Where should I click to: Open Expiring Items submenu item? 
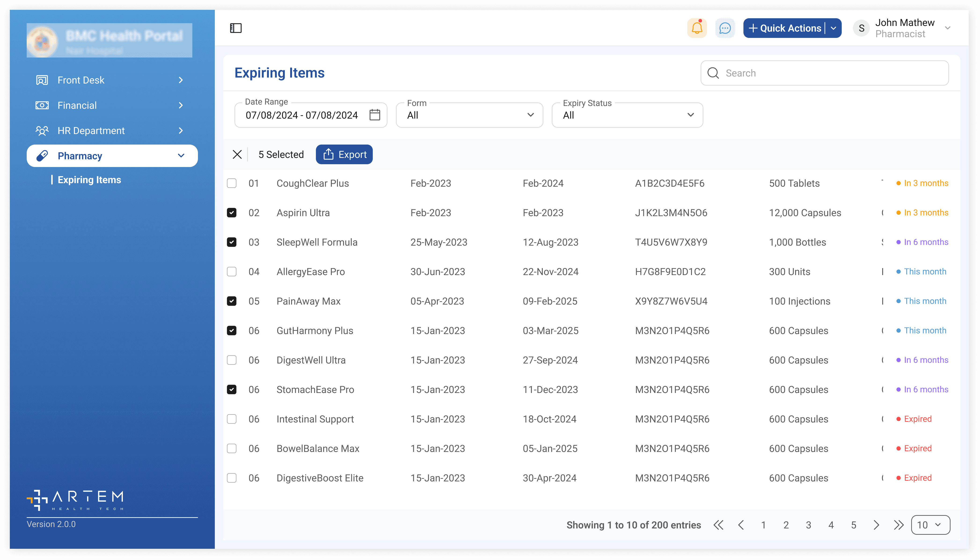pyautogui.click(x=89, y=180)
